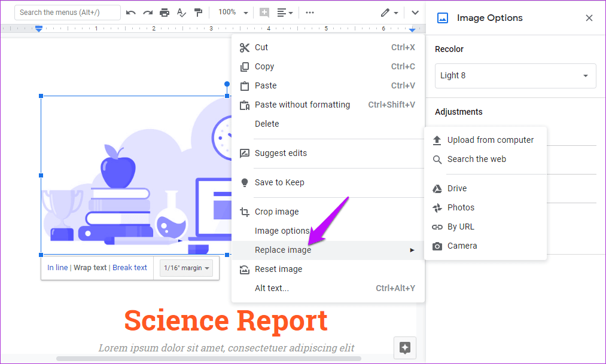Click the spell check icon
606x364 pixels.
[181, 13]
